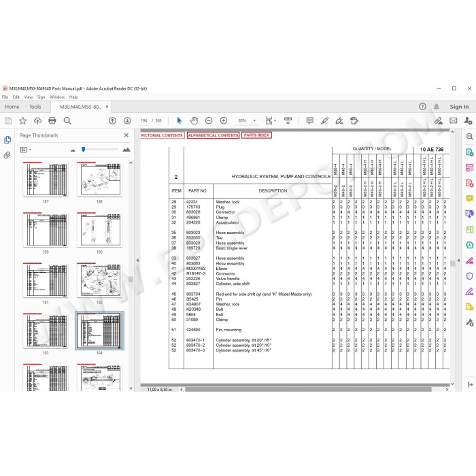Pick the arrow Selection tool
The image size is (476, 476).
[179, 121]
